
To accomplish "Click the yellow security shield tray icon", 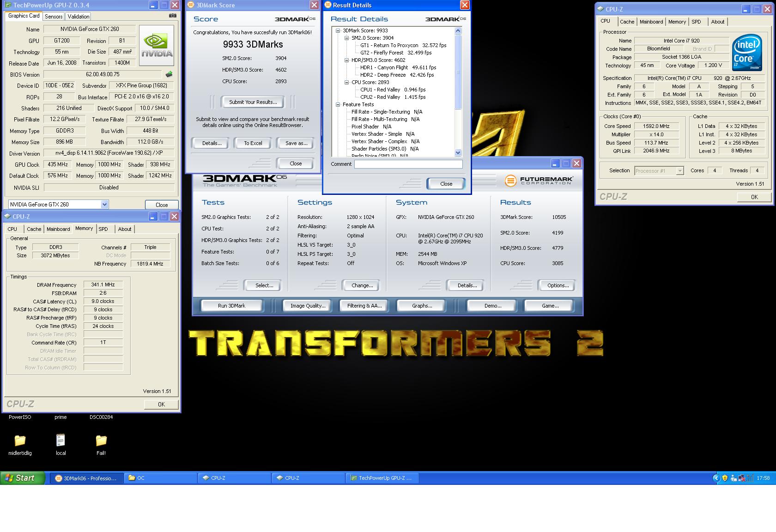I will (724, 478).
